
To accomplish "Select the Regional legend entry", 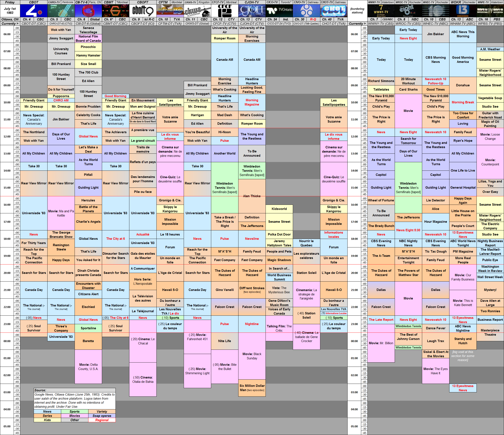I will pos(102,420).
